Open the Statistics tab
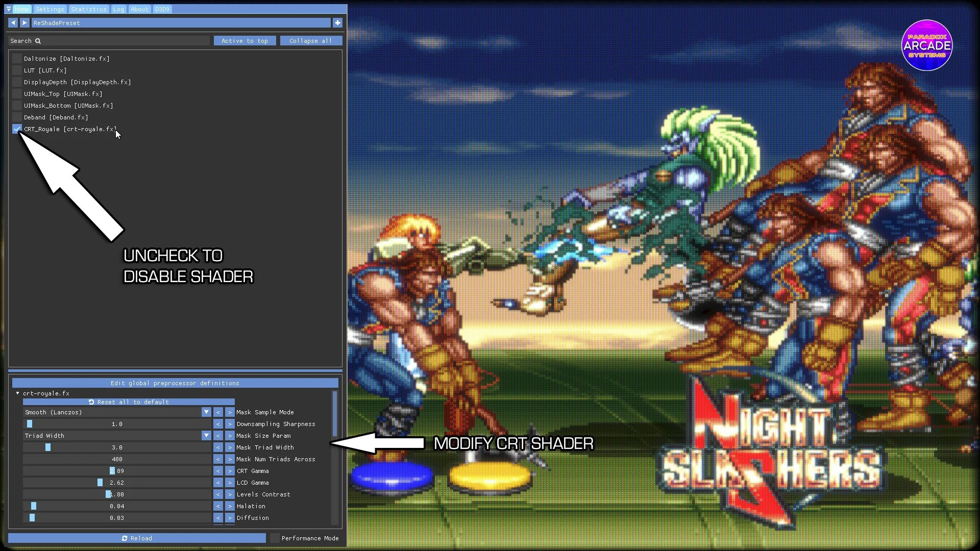980x551 pixels. click(88, 9)
